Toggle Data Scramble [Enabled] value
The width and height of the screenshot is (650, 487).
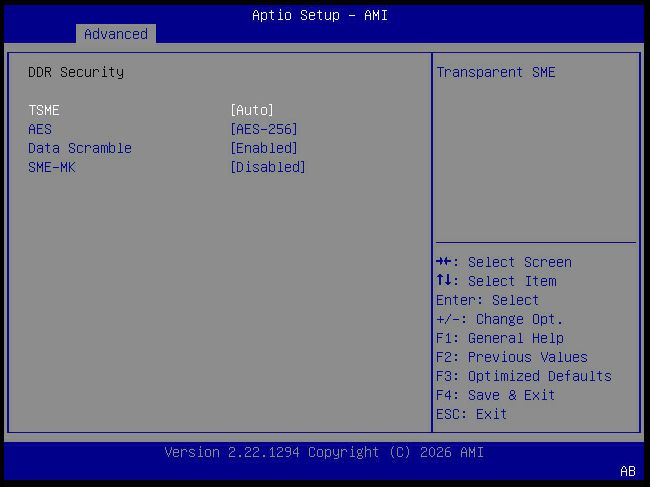264,148
